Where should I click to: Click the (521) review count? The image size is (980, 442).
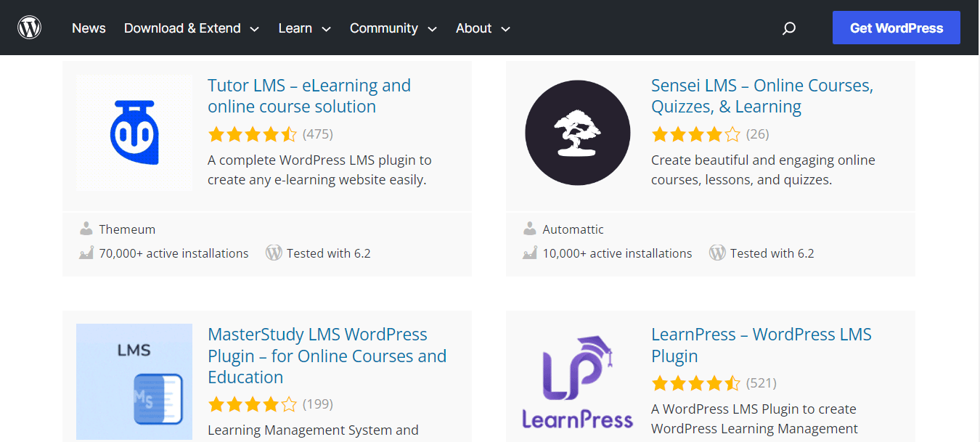pyautogui.click(x=761, y=383)
